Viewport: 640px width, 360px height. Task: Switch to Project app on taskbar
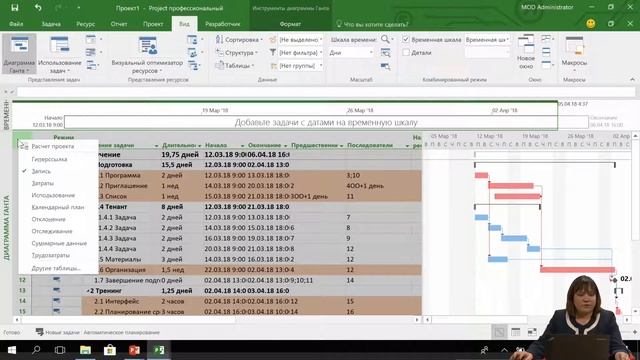point(159,350)
